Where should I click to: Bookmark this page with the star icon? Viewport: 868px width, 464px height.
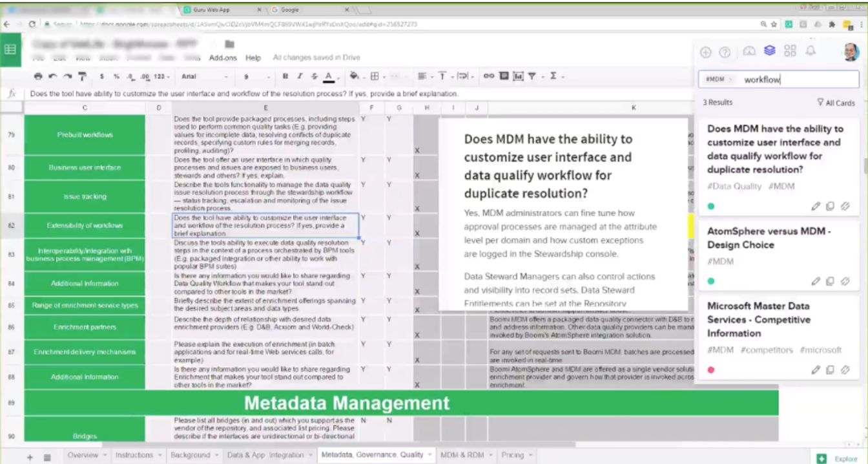click(774, 24)
